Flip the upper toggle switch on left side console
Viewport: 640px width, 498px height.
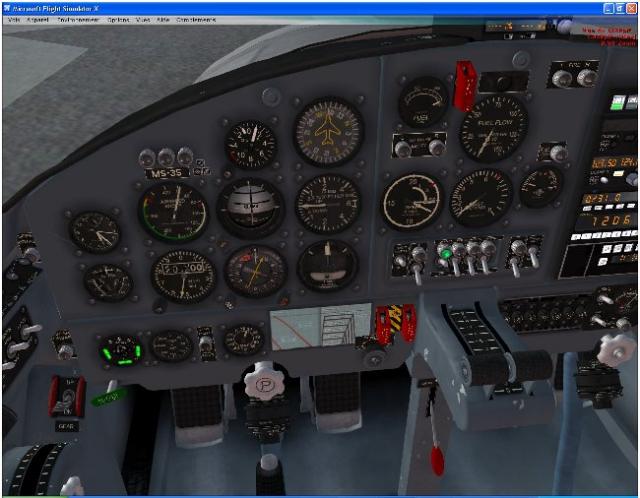(31, 331)
